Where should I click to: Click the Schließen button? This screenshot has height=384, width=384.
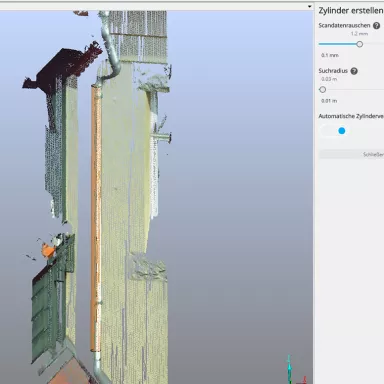[351, 154]
